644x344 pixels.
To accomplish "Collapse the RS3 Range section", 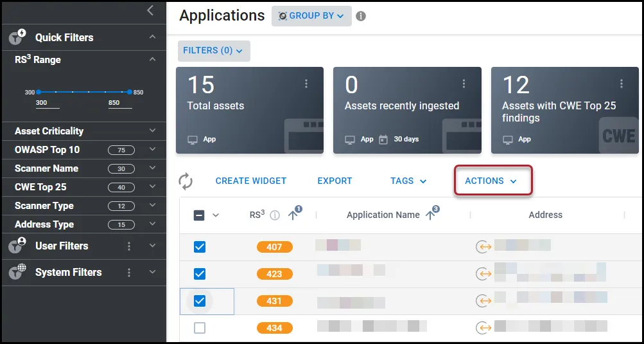I will point(152,60).
